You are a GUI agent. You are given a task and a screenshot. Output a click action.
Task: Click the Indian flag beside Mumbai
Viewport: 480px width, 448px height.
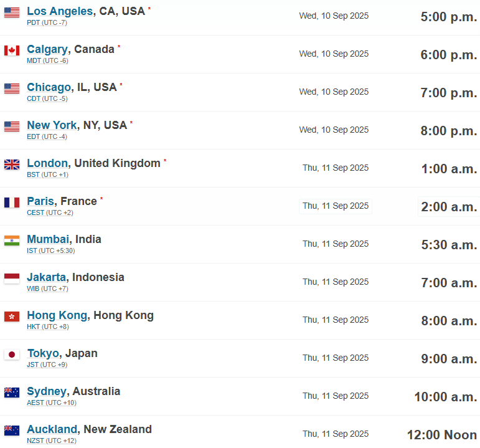pos(12,241)
